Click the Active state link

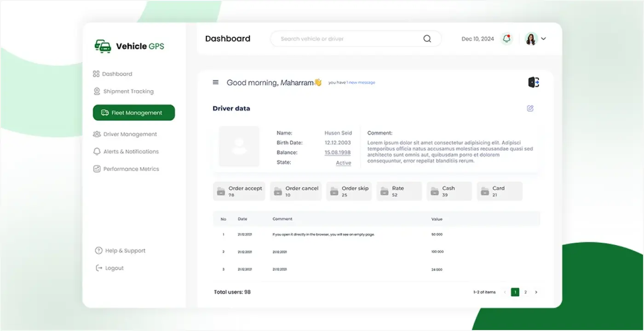point(343,162)
